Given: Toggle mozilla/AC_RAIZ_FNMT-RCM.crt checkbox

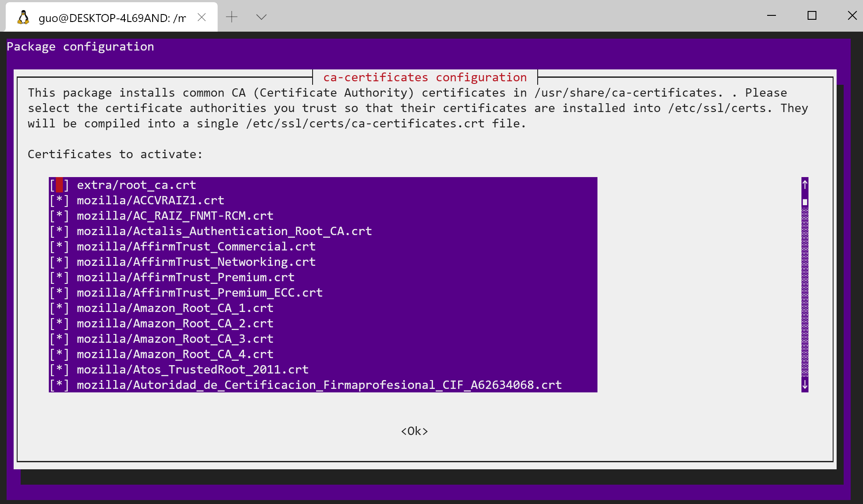Looking at the screenshot, I should coord(59,216).
